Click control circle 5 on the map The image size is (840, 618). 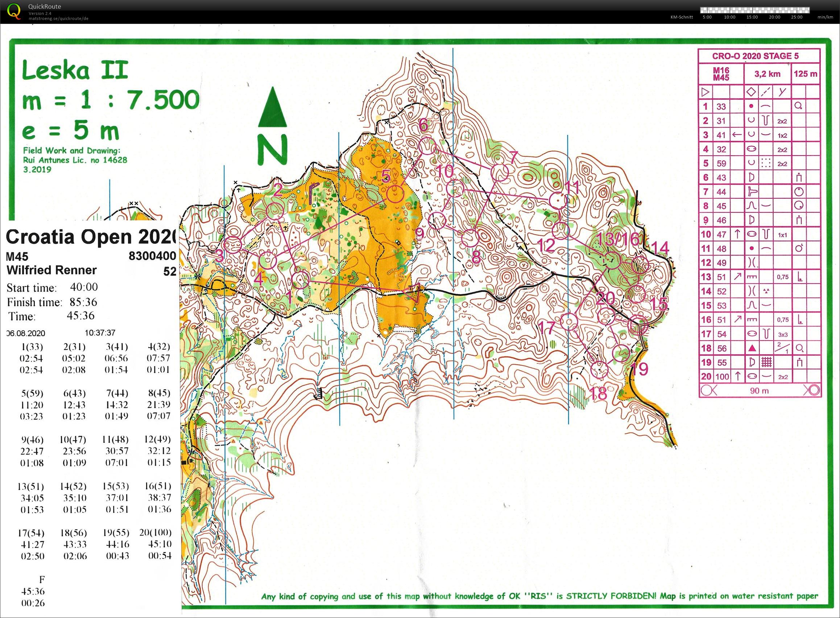pyautogui.click(x=395, y=194)
